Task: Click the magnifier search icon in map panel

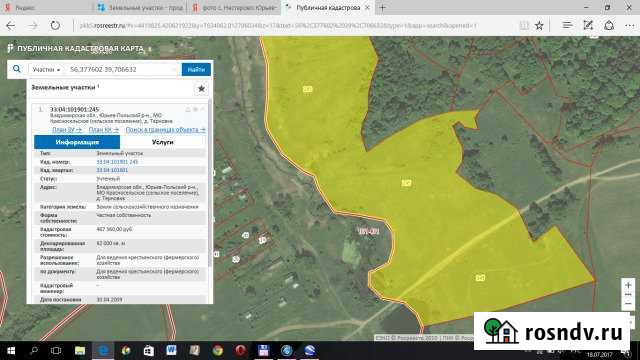Action: [x=17, y=69]
